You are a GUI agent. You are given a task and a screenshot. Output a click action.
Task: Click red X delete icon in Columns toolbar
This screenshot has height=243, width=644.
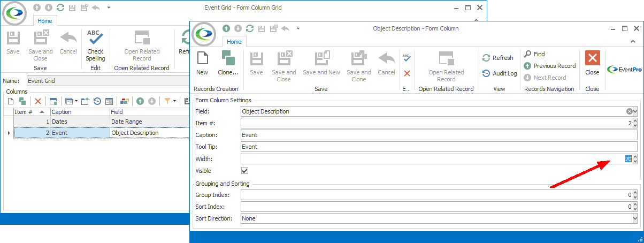coord(38,101)
